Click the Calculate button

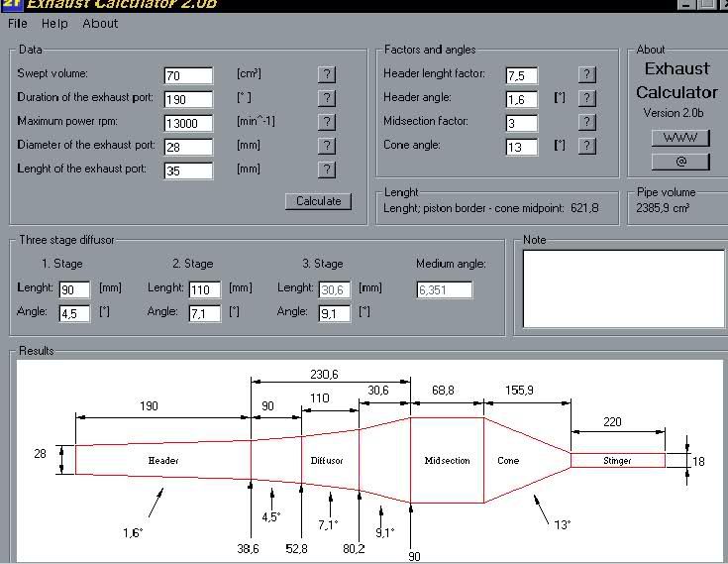pos(319,201)
